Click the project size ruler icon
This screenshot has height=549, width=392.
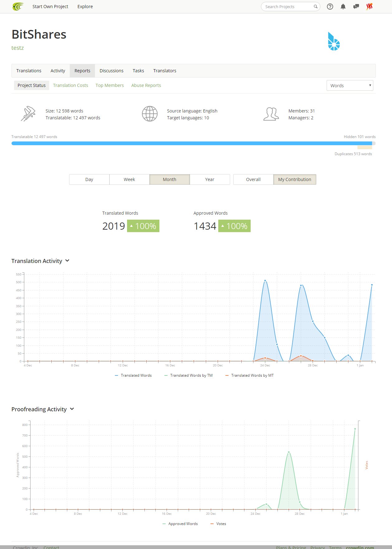28,114
